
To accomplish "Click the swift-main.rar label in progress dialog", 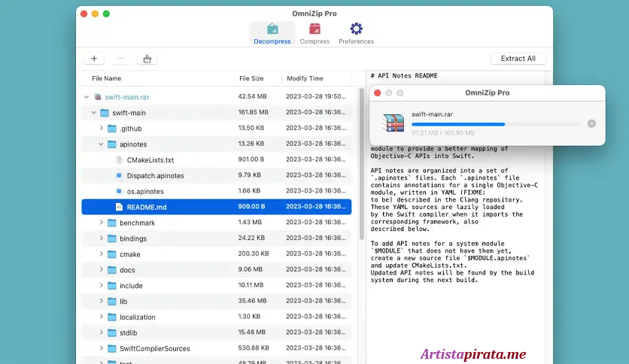I will pos(432,114).
